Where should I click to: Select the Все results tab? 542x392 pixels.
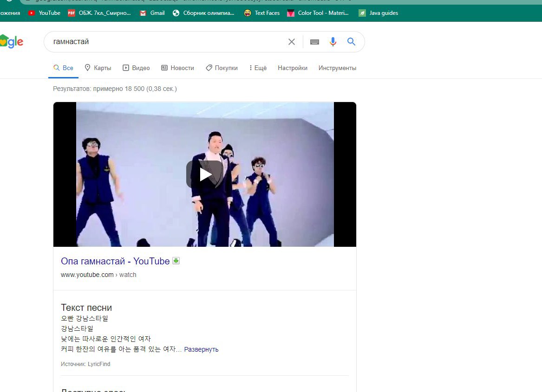click(63, 68)
